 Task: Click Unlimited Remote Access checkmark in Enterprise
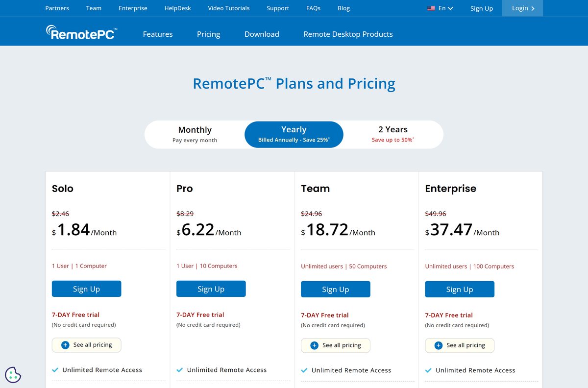[429, 370]
